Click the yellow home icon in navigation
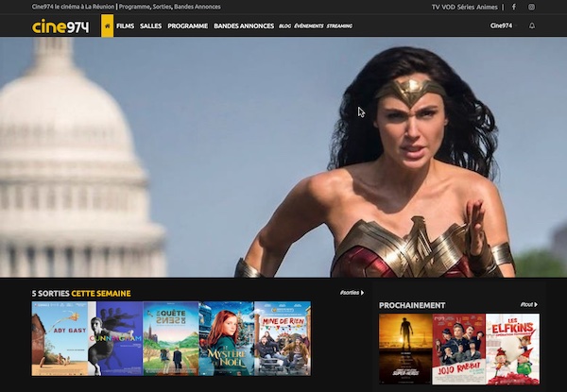 (107, 26)
